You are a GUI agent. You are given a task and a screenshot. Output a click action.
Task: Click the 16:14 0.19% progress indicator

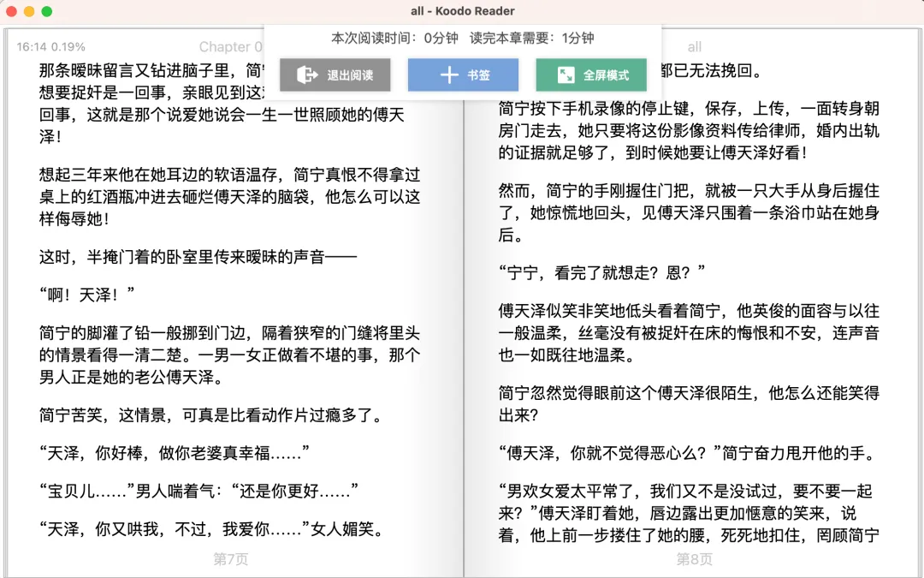pyautogui.click(x=50, y=46)
